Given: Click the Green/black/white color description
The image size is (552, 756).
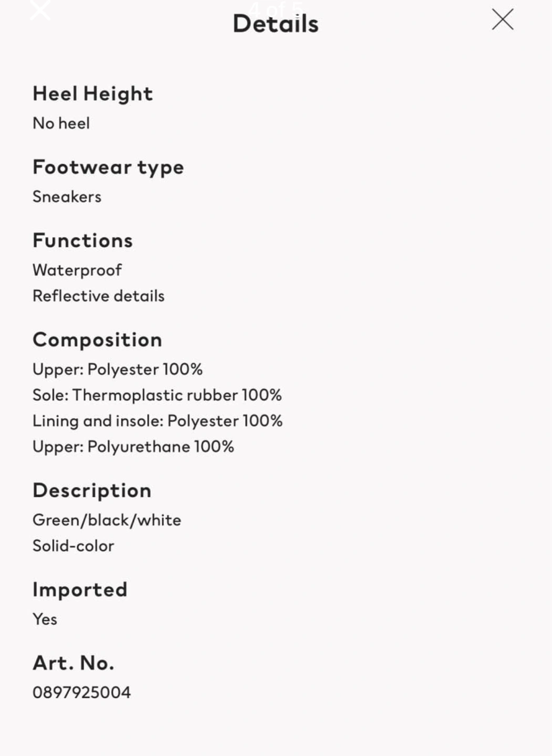Looking at the screenshot, I should click(x=107, y=520).
